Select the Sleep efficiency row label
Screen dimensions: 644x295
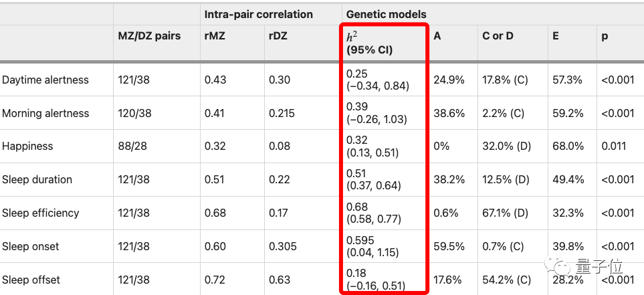(41, 213)
